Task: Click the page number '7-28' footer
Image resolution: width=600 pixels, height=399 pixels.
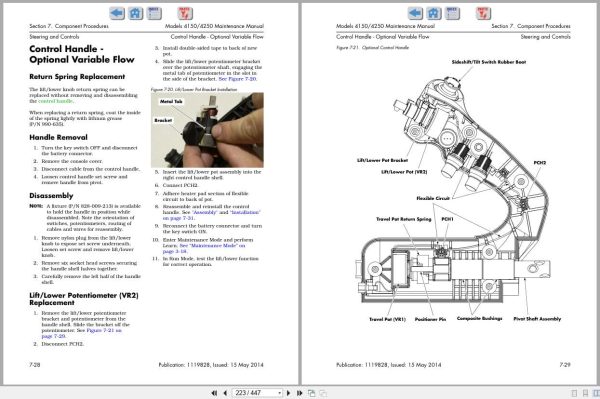Action: [x=34, y=365]
